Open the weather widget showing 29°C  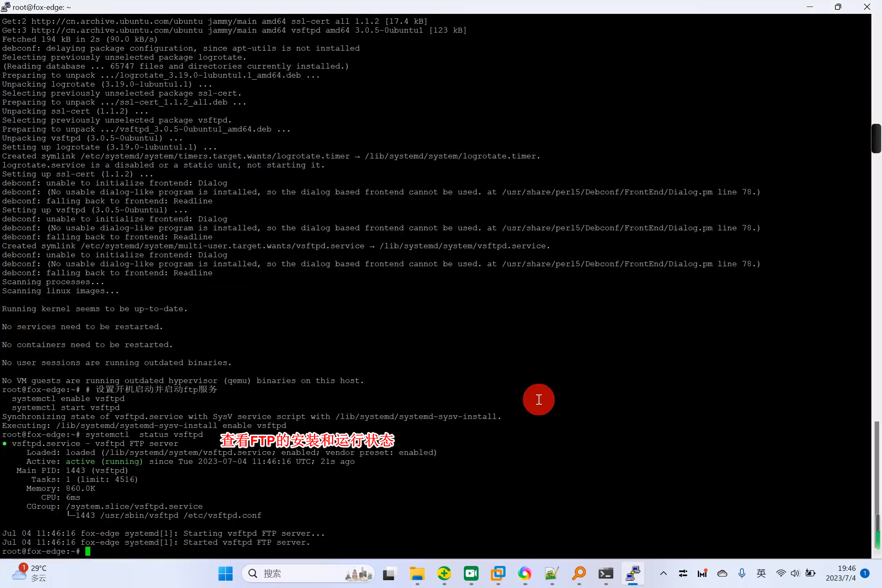tap(29, 574)
